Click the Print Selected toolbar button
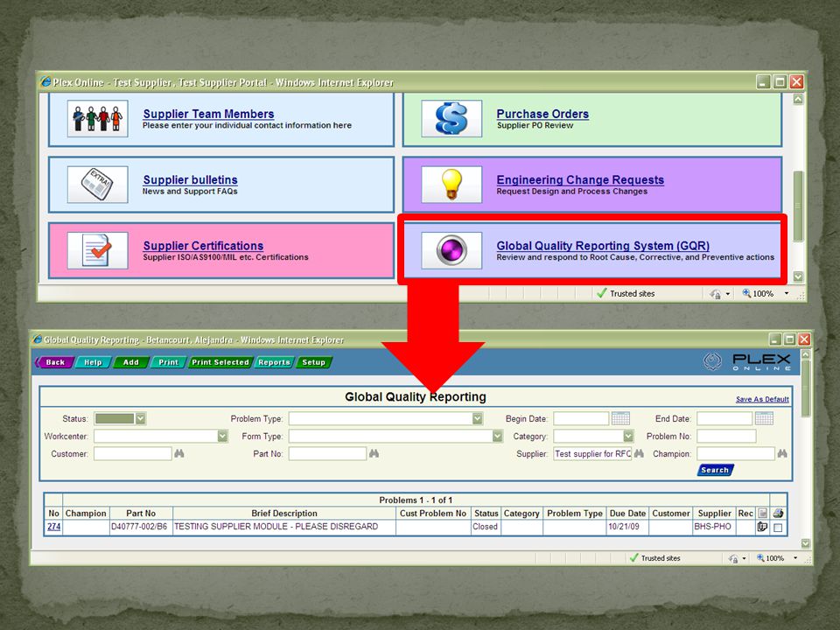Screen dimensions: 840x630 pyautogui.click(x=220, y=362)
